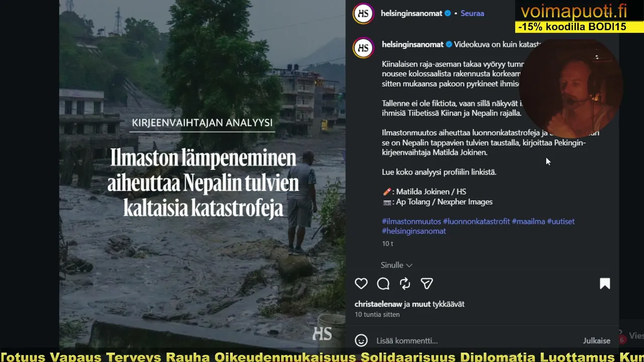The image size is (644, 362).
Task: View christaelenaw's profile from likes line
Action: 378,304
